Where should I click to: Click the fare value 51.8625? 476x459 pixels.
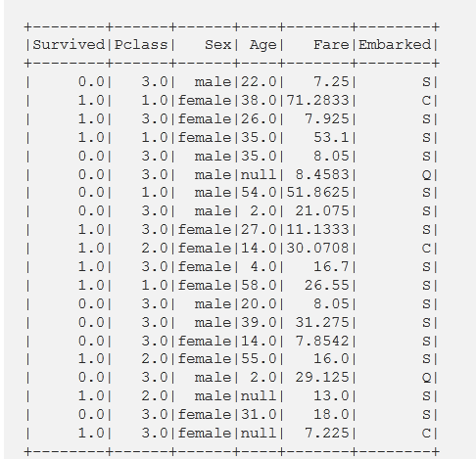317,192
